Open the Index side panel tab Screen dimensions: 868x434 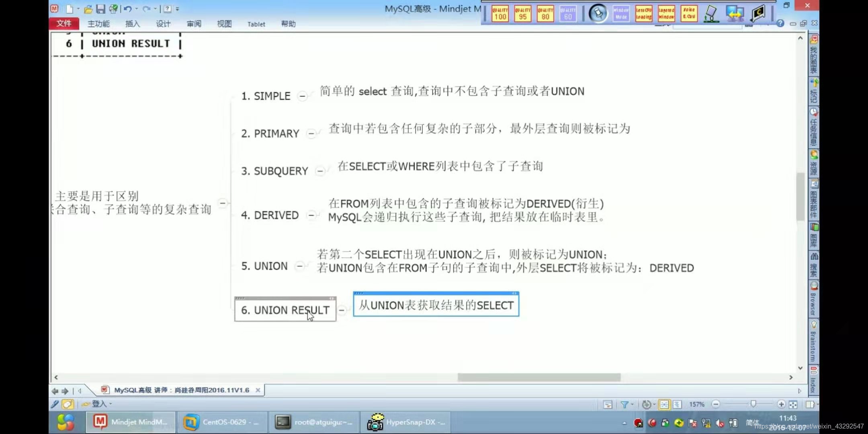pyautogui.click(x=814, y=380)
